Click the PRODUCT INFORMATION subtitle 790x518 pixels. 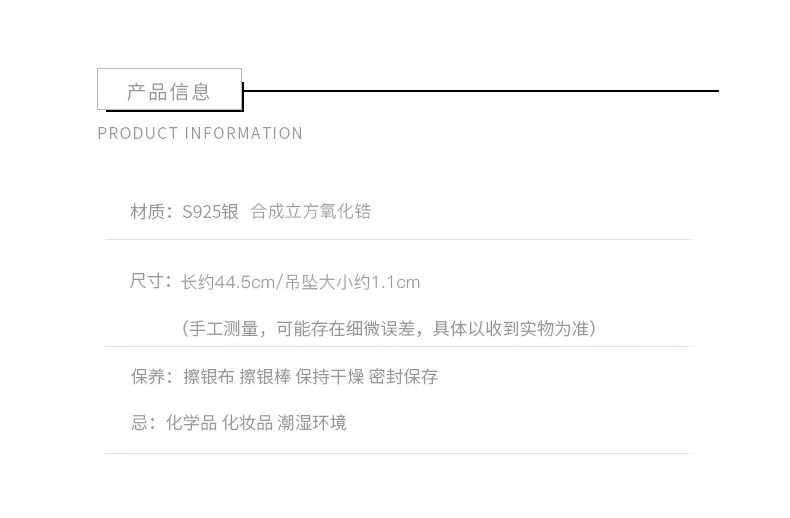200,133
